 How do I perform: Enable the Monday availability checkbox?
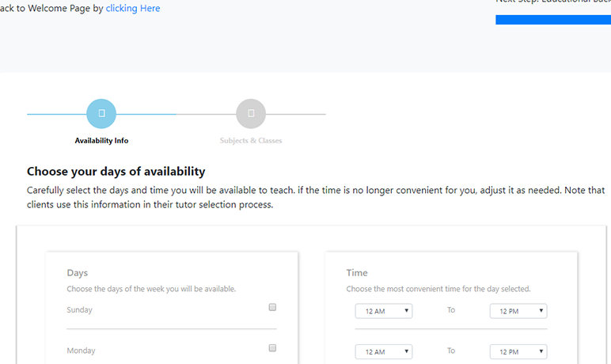pyautogui.click(x=272, y=348)
